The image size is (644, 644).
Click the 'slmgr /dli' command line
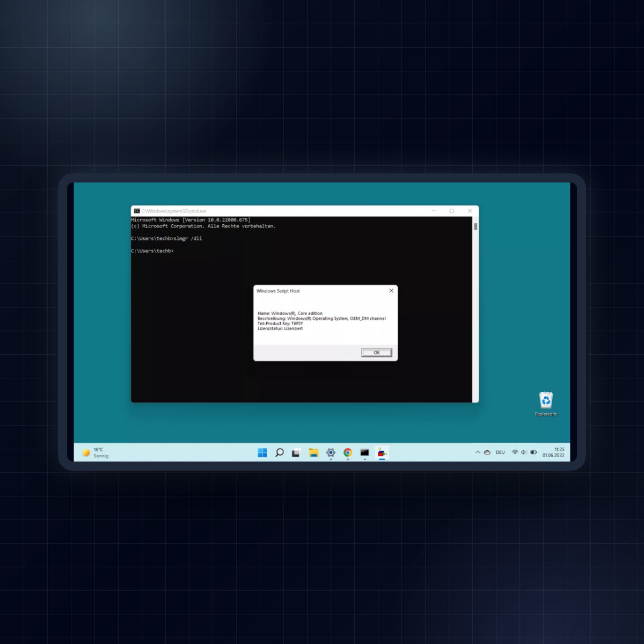pos(166,238)
